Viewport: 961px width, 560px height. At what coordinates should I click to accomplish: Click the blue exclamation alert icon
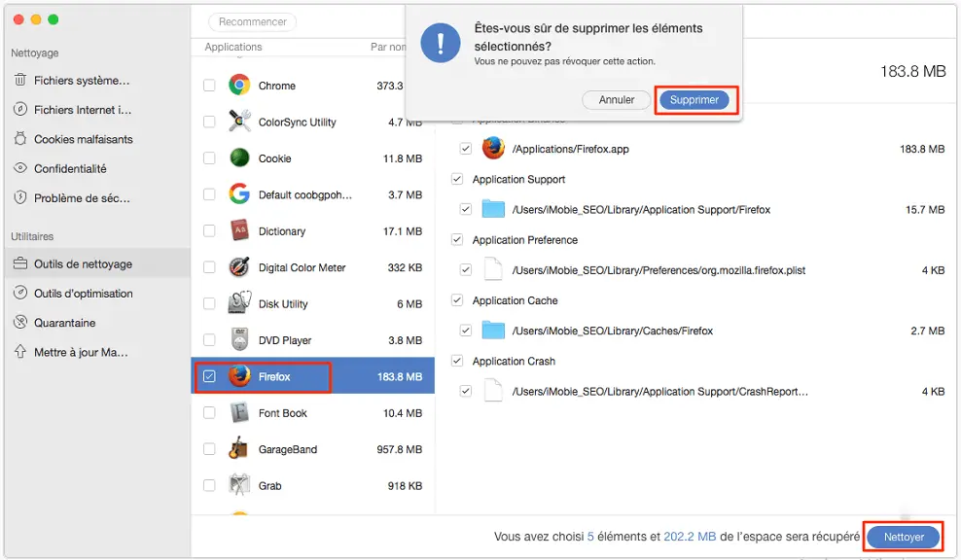[x=440, y=43]
